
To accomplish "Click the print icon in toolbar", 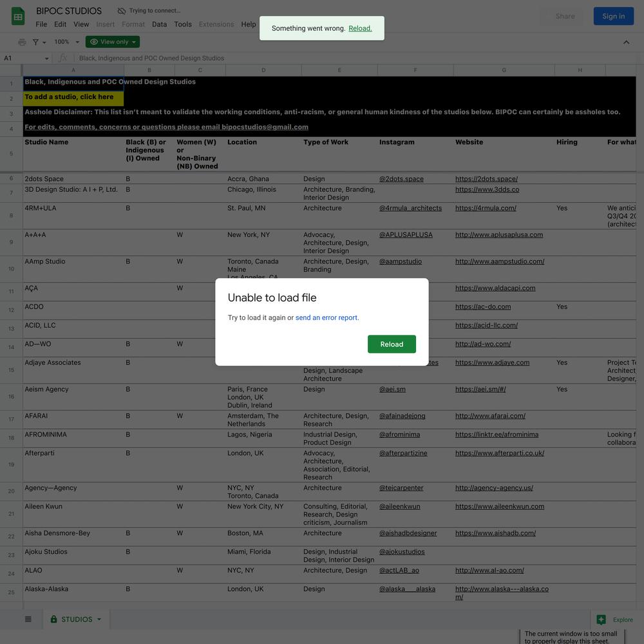I will pyautogui.click(x=22, y=42).
